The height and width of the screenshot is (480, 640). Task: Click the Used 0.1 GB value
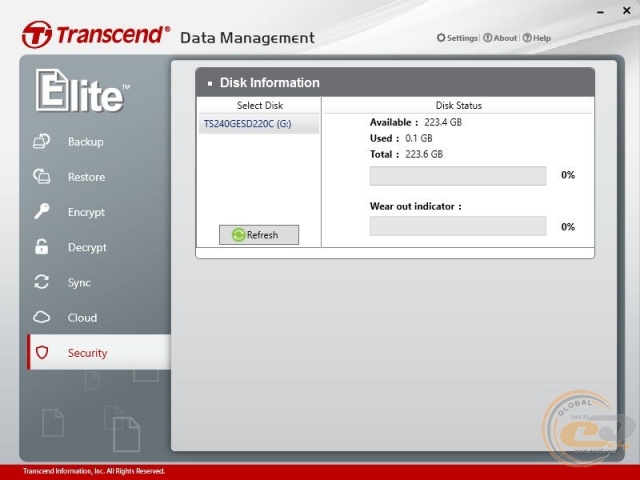[418, 138]
